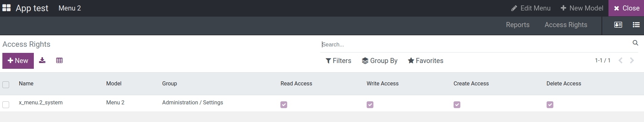This screenshot has width=644, height=122.
Task: Click the download export icon
Action: tap(42, 60)
